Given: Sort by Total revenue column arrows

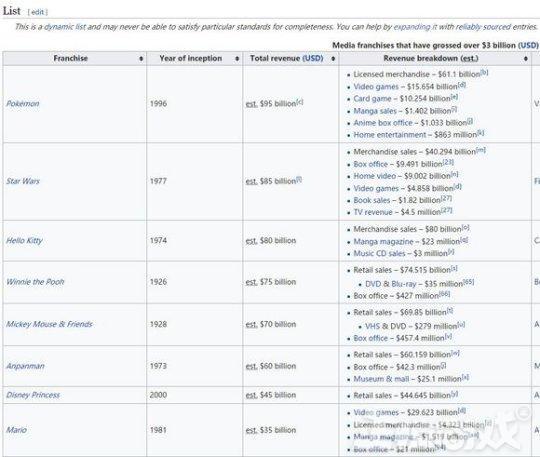Looking at the screenshot, I should click(x=333, y=59).
